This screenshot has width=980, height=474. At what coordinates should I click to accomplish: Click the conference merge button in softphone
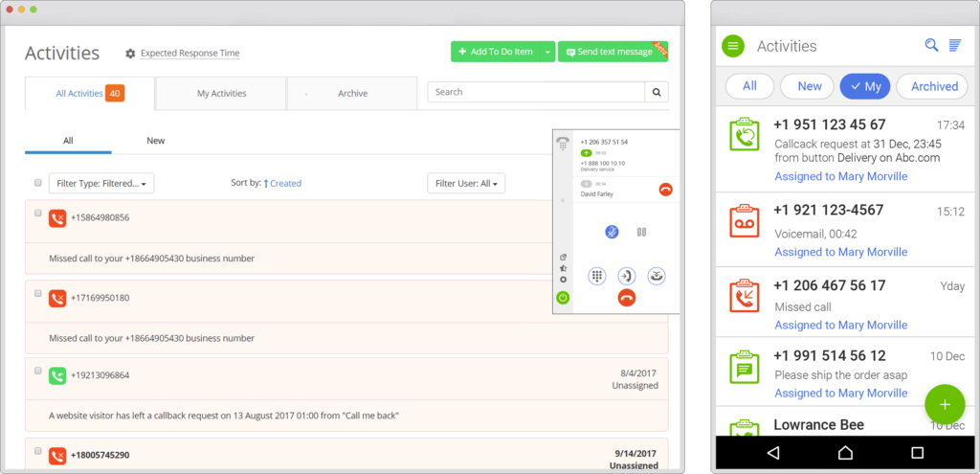pyautogui.click(x=657, y=276)
